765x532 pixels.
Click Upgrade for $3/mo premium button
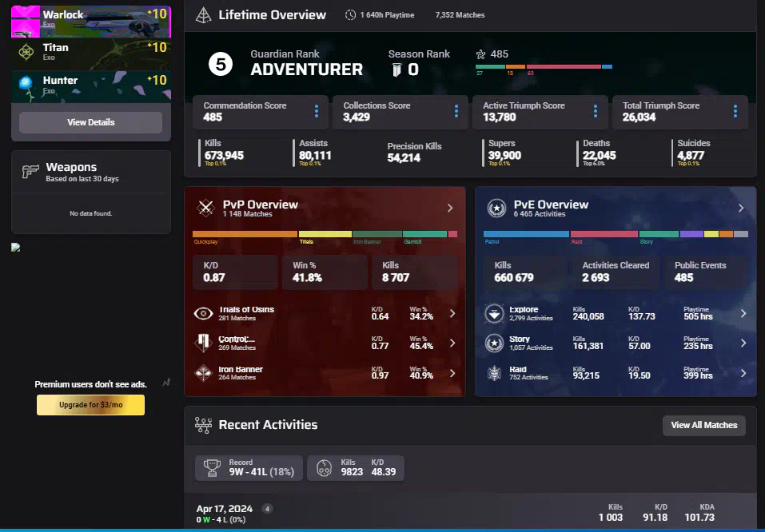tap(90, 405)
